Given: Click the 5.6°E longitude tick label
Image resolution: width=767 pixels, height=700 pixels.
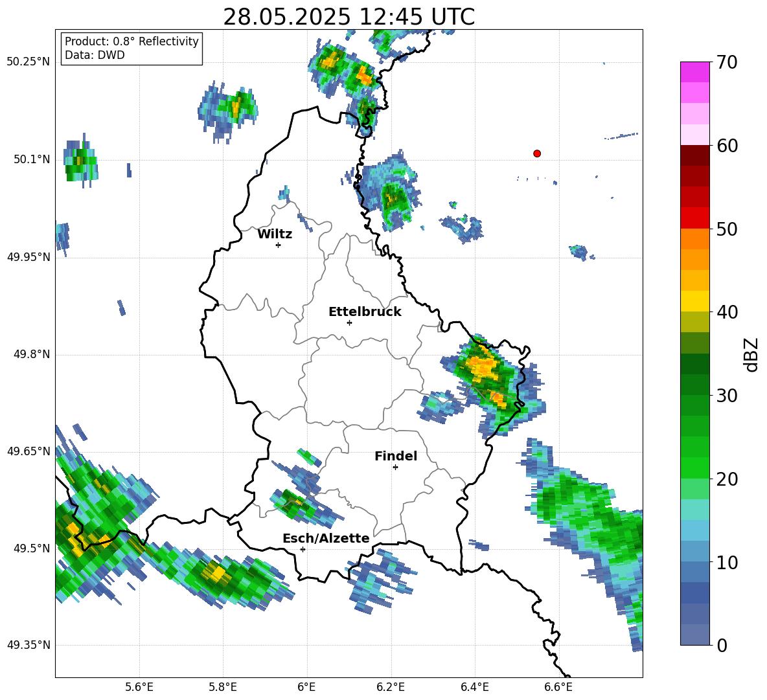Looking at the screenshot, I should tap(139, 687).
